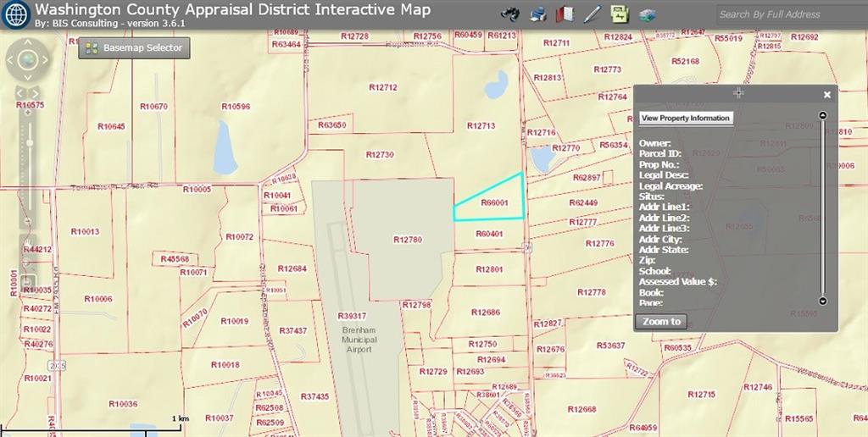Click parcel label R12801
This screenshot has width=868, height=437.
(489, 269)
